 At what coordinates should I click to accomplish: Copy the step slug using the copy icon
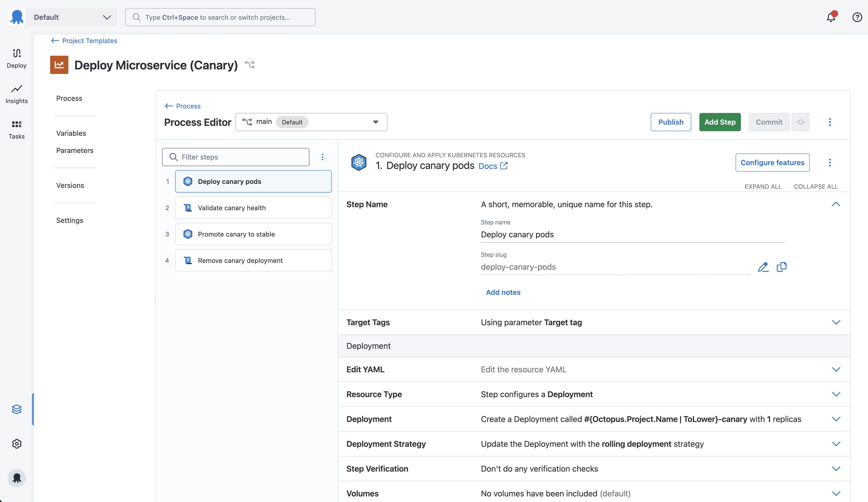(x=782, y=267)
